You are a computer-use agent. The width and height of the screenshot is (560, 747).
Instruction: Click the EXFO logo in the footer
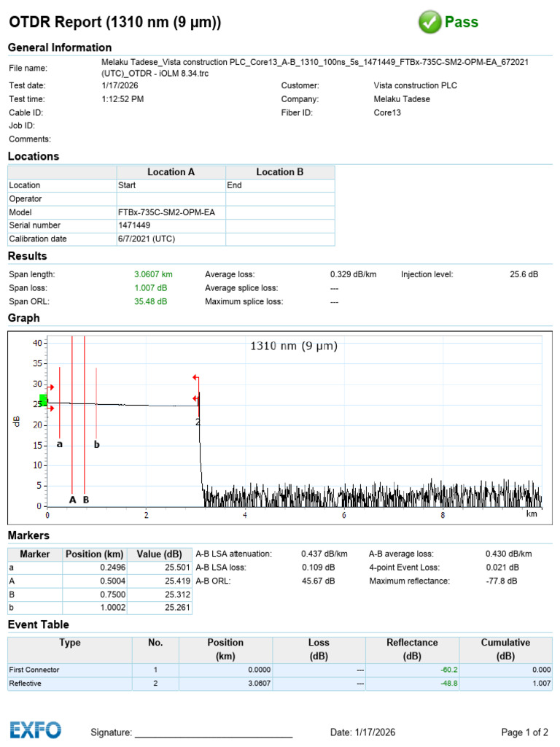click(x=36, y=729)
